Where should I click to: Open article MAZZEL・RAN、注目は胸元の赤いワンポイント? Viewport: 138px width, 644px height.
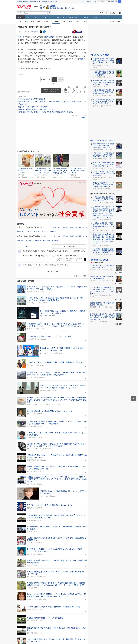[63, 492]
